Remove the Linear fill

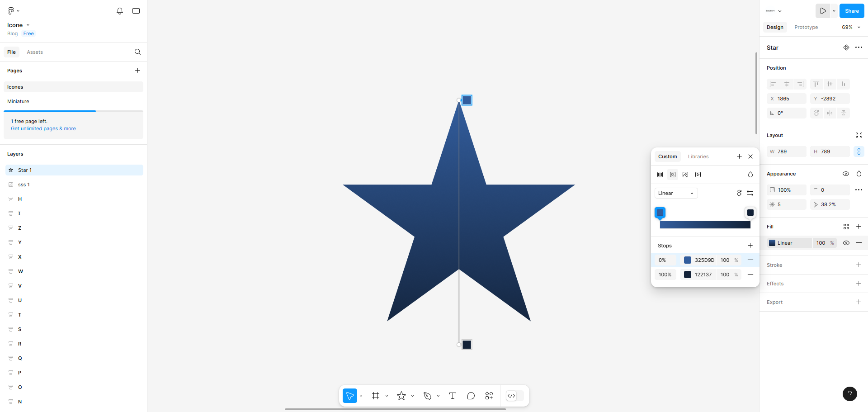tap(859, 243)
